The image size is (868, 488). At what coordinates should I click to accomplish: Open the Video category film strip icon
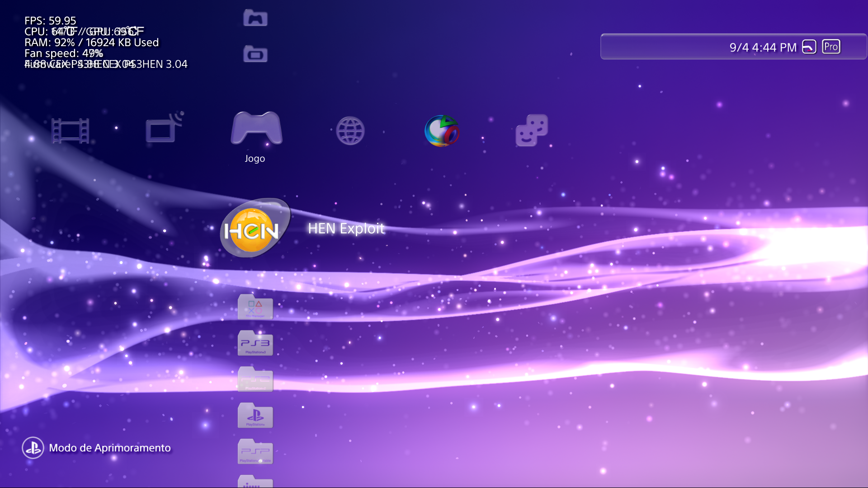tap(71, 131)
